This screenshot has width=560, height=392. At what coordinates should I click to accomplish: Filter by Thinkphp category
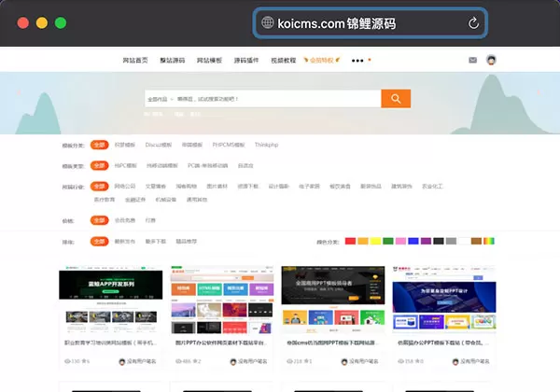click(x=266, y=145)
